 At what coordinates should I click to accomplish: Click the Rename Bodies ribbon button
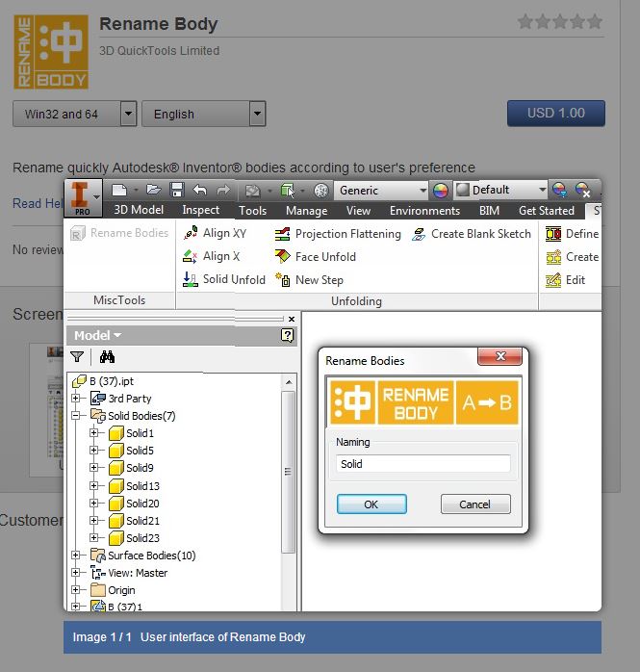(119, 233)
